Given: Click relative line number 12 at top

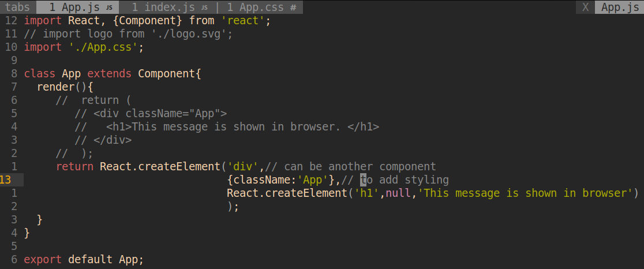Looking at the screenshot, I should [x=11, y=21].
